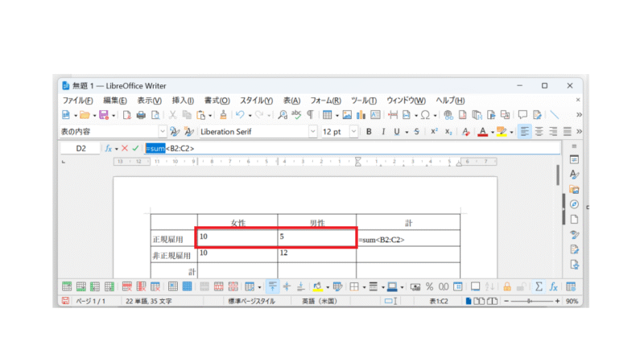Insert a text box icon
Screen dimensions: 644x362
375,115
